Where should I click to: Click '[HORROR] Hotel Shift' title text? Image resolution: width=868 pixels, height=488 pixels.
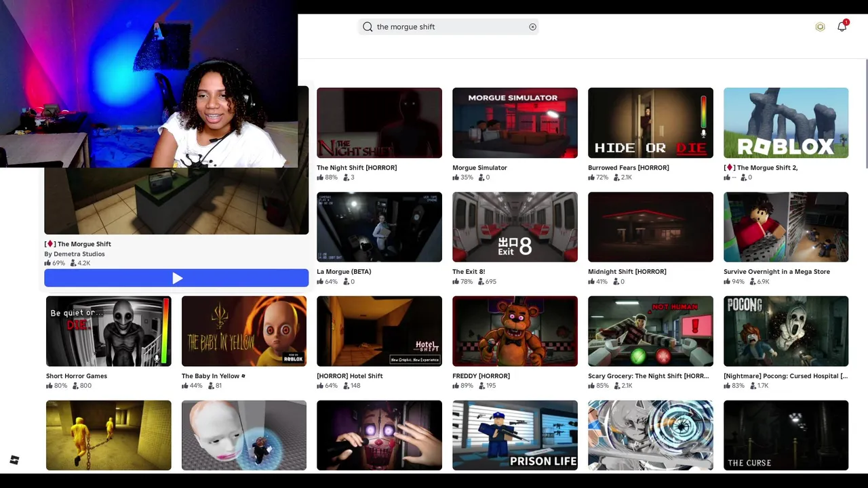pyautogui.click(x=350, y=376)
